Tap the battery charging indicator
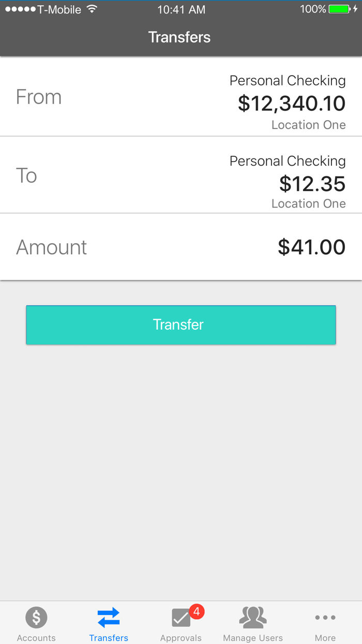Viewport: 362px width, 644px height. [x=356, y=9]
